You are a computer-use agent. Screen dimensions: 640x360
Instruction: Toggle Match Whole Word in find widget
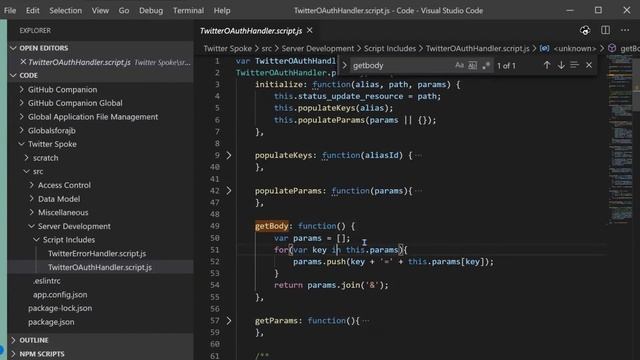(472, 65)
